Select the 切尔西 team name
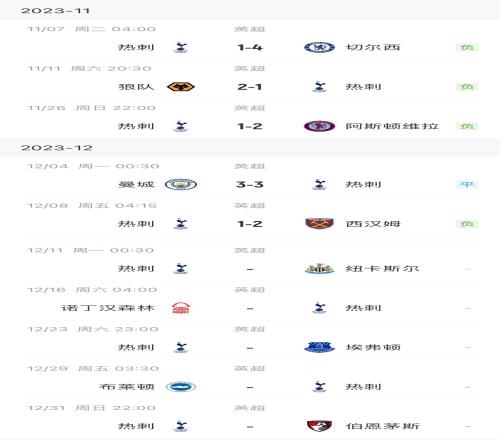The width and height of the screenshot is (500, 440). [373, 47]
